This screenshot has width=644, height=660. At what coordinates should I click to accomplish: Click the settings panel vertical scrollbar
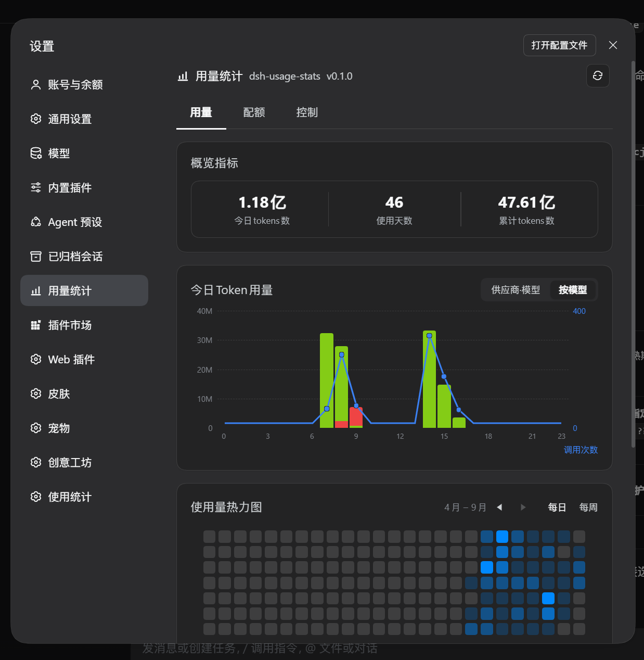point(633,255)
